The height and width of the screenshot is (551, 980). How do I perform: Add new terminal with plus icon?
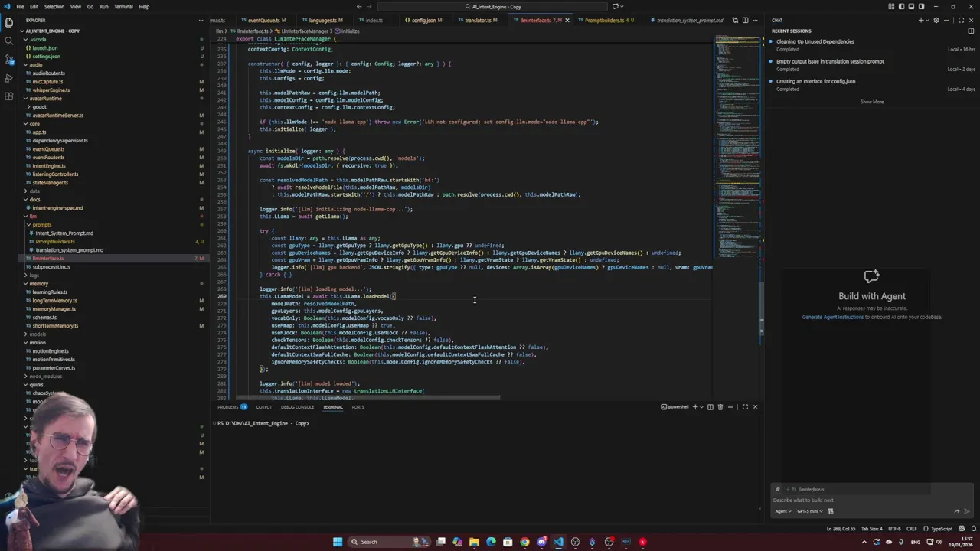coord(695,407)
